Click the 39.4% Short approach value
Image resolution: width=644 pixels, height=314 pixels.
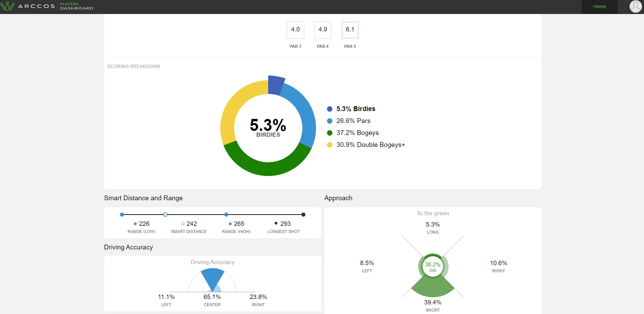433,302
